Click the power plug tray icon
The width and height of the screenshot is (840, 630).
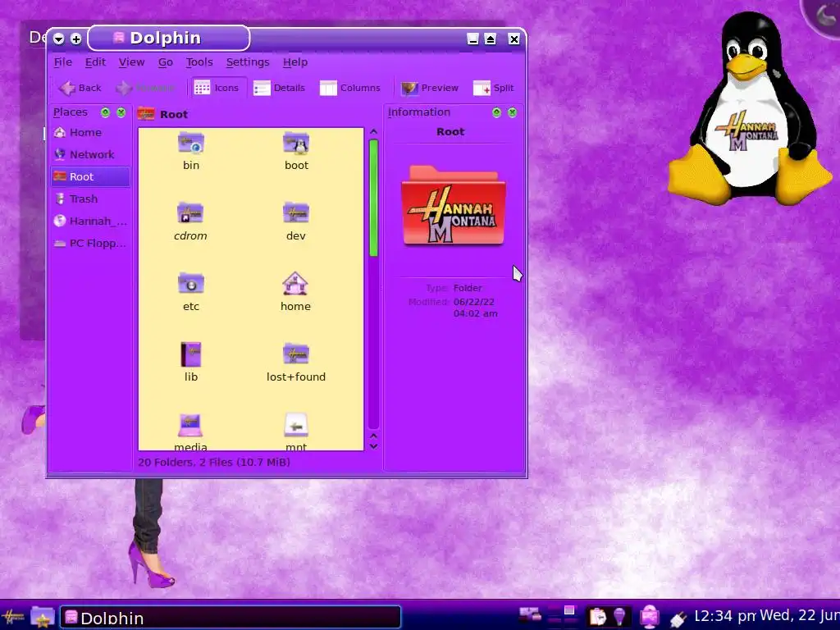pos(678,619)
